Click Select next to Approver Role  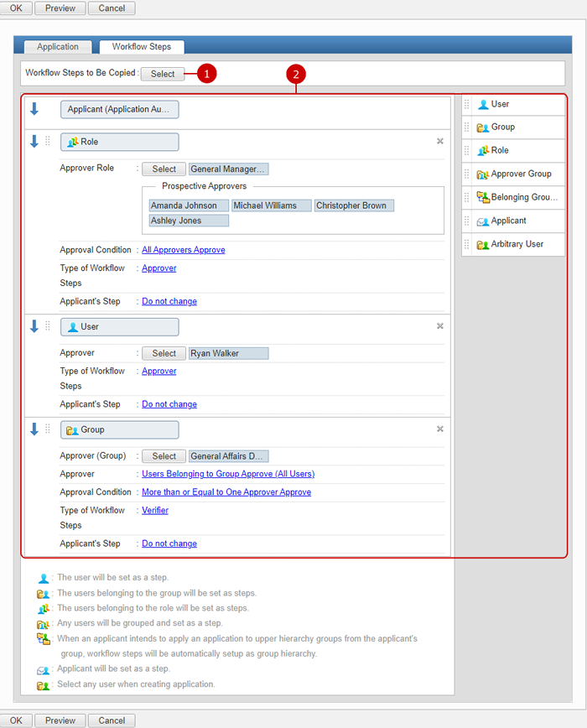[164, 169]
